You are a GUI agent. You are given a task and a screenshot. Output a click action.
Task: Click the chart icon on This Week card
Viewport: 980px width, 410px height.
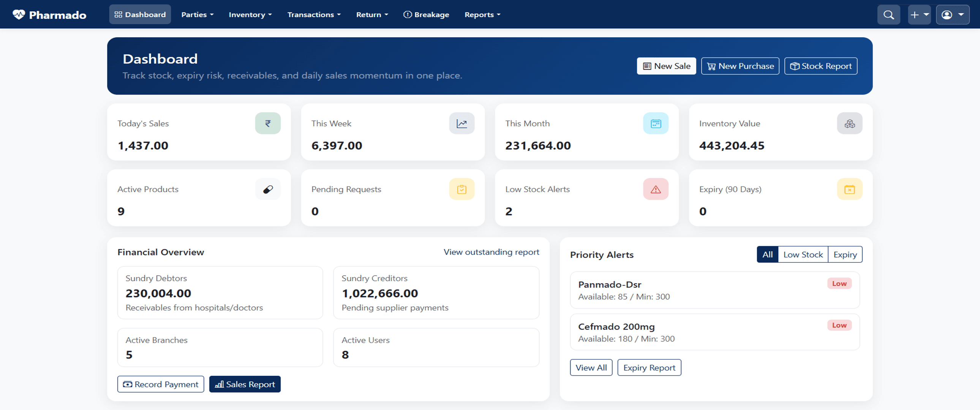point(462,123)
